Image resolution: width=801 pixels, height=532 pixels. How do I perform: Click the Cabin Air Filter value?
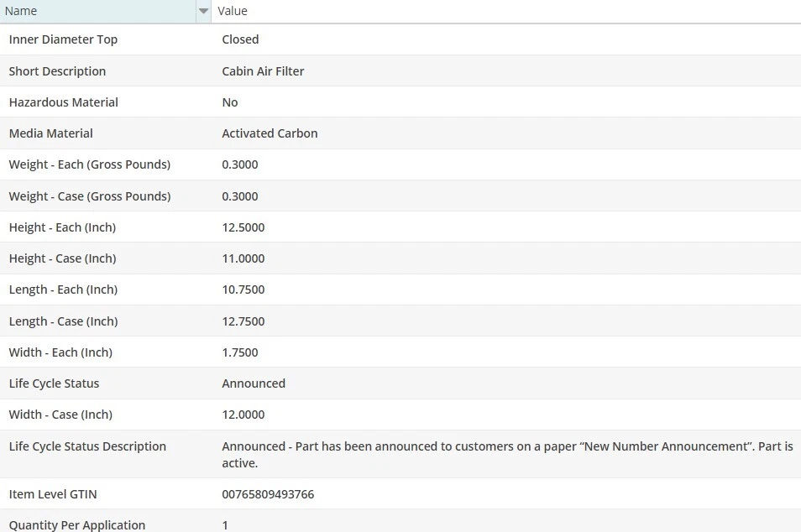(263, 71)
